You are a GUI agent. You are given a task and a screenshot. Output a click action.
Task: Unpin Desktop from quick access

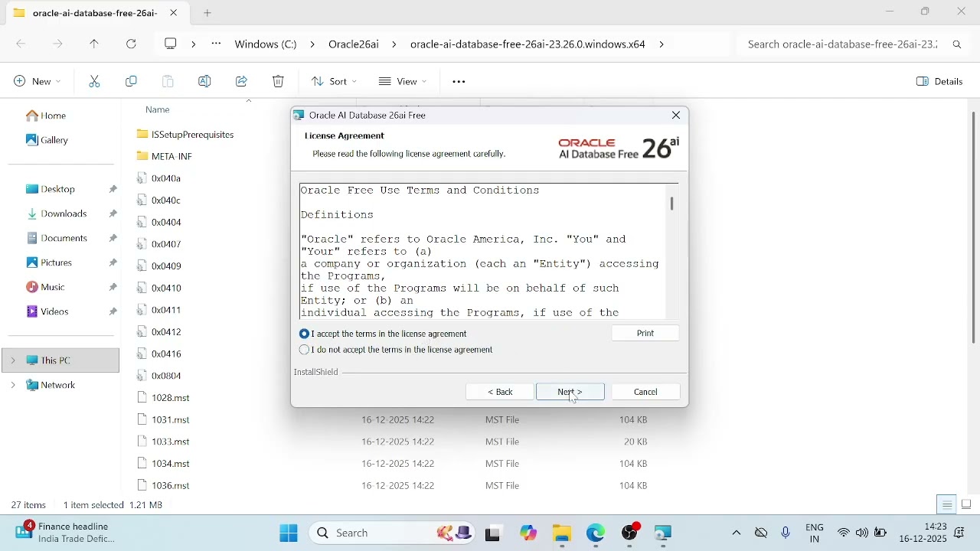click(113, 189)
